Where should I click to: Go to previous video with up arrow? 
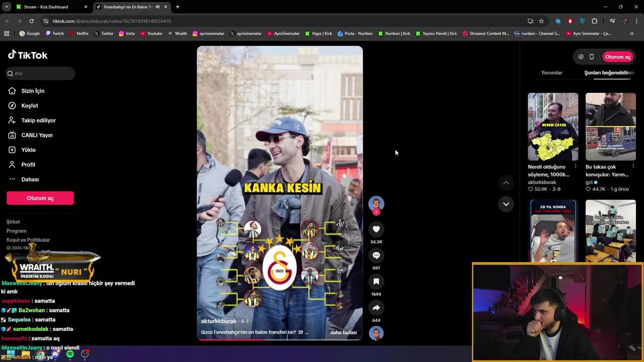[506, 183]
